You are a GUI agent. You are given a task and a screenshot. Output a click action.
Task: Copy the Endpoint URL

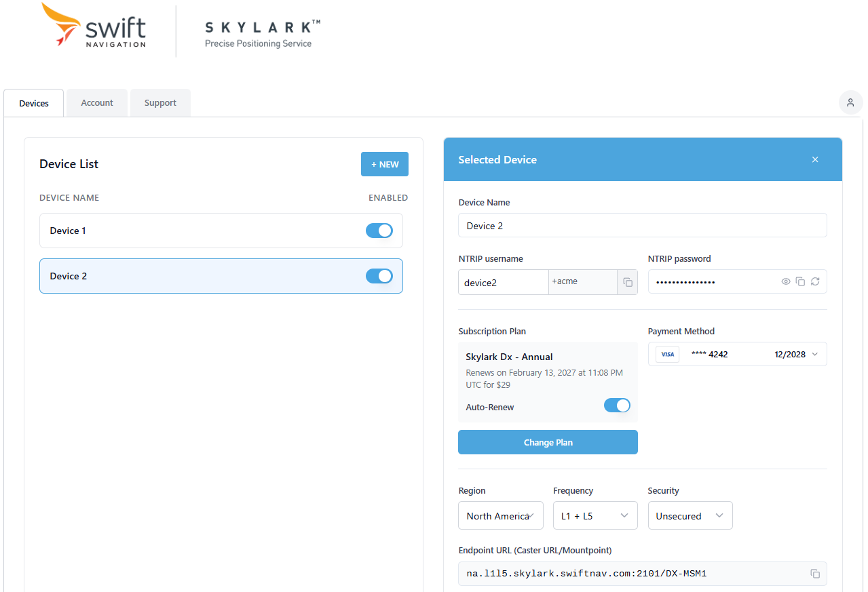pyautogui.click(x=815, y=574)
